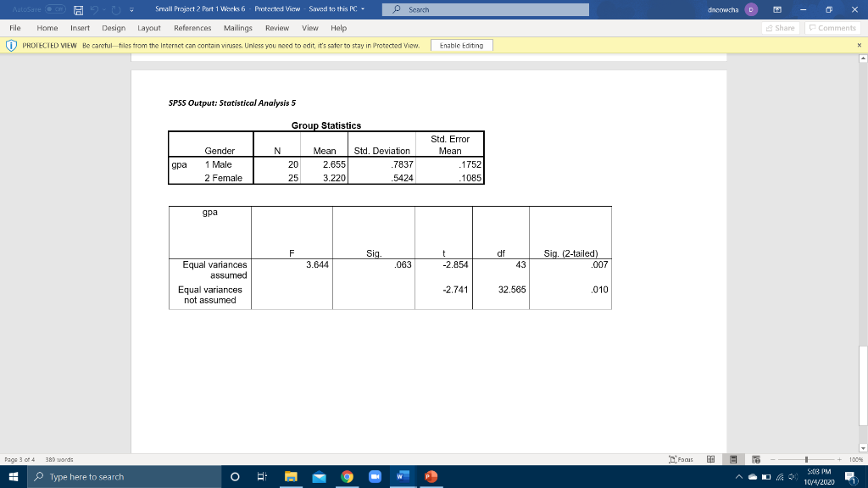
Task: Open the Undo history dropdown arrow
Action: [x=104, y=9]
